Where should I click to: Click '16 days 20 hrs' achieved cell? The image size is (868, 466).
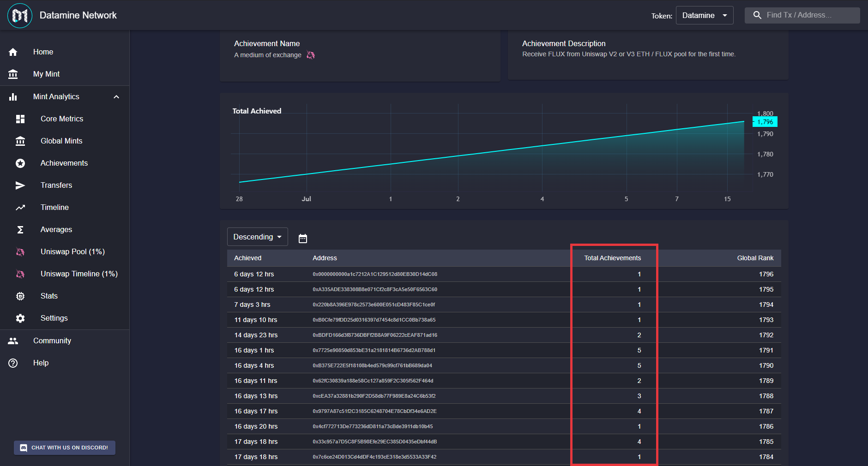click(x=256, y=427)
